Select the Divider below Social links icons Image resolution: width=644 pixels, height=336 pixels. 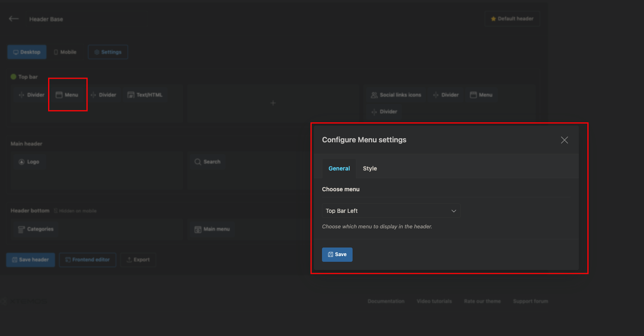384,112
